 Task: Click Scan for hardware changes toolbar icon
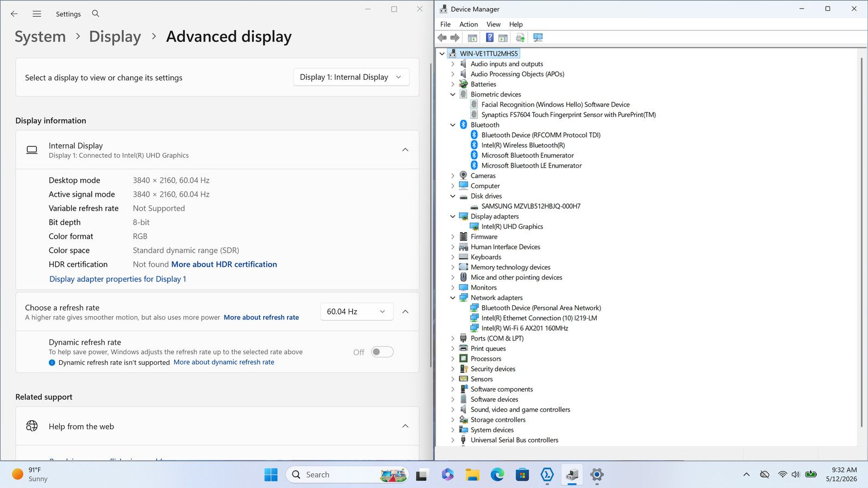(x=538, y=37)
